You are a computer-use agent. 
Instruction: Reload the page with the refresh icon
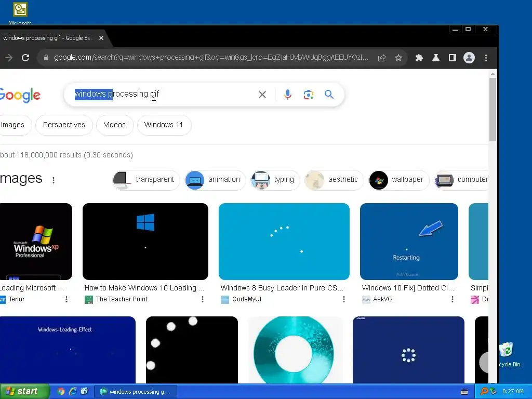point(25,58)
